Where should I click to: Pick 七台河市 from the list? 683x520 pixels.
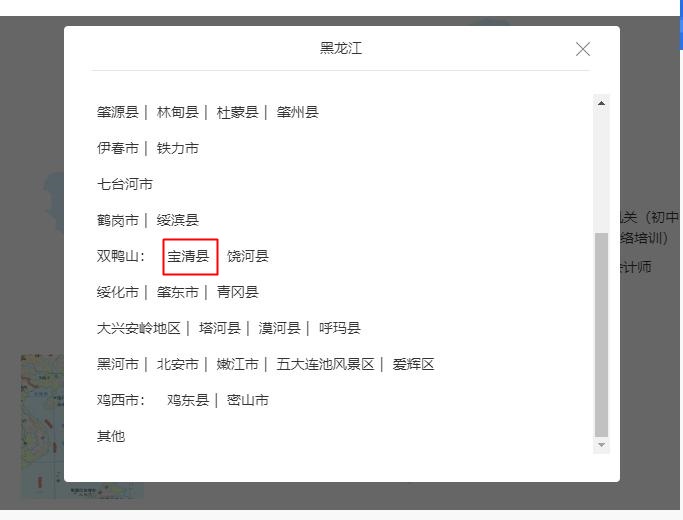[125, 184]
